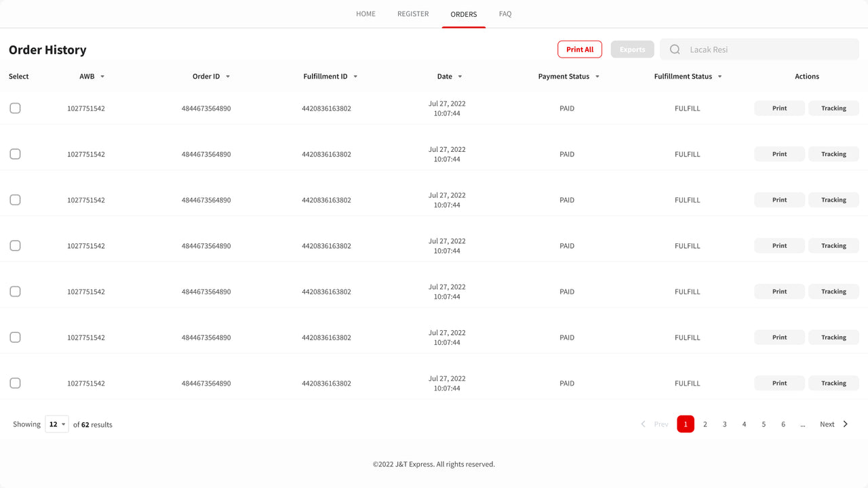Check the first order's select checkbox

15,108
